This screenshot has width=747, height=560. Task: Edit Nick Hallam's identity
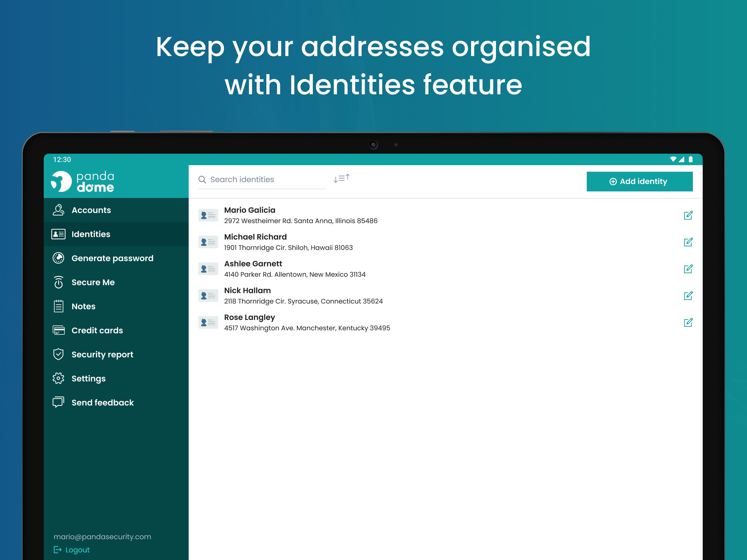688,296
